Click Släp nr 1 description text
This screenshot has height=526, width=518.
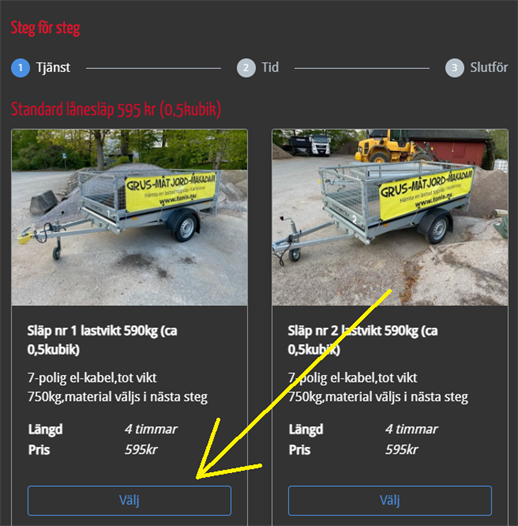tap(117, 387)
